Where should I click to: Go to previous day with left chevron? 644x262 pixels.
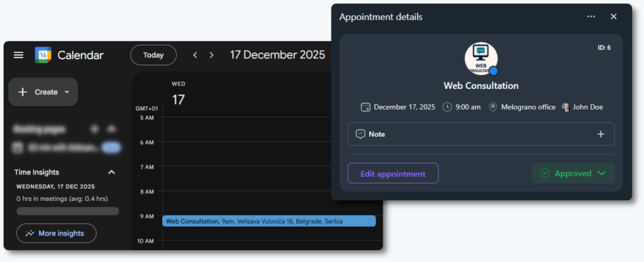point(195,55)
